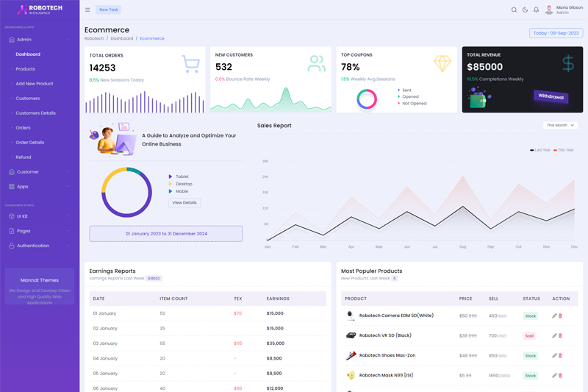
Task: Go to Order Details in sidebar
Action: (29, 143)
